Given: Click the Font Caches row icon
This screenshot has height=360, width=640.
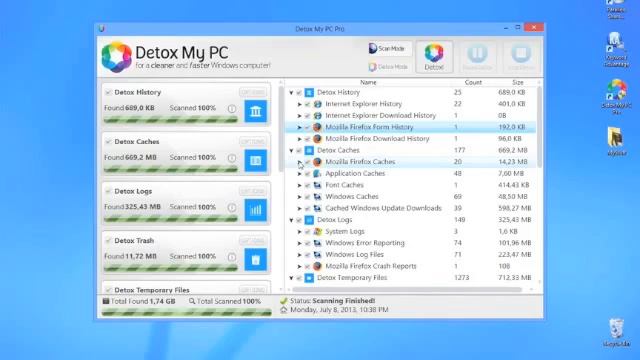Looking at the screenshot, I should [317, 185].
